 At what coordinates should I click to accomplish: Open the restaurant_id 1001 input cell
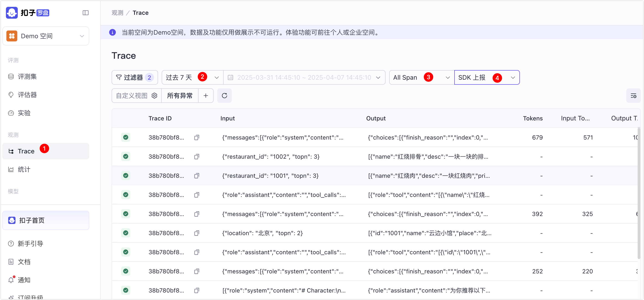click(x=271, y=176)
